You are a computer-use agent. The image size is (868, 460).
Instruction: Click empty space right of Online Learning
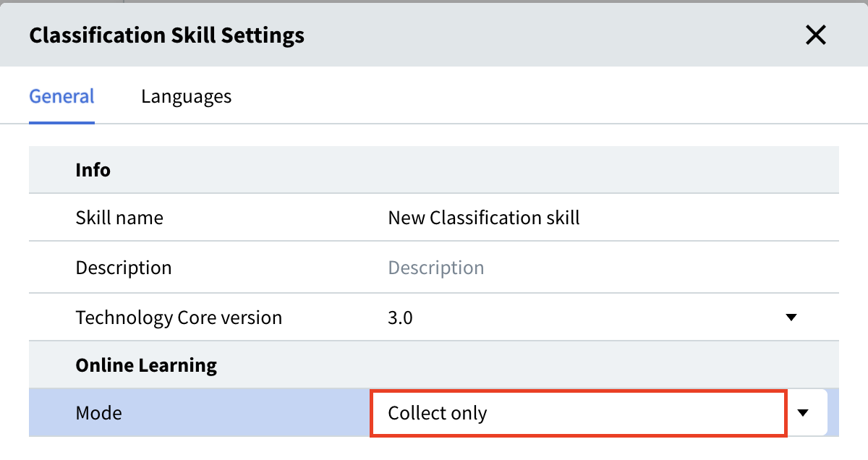pyautogui.click(x=542, y=365)
